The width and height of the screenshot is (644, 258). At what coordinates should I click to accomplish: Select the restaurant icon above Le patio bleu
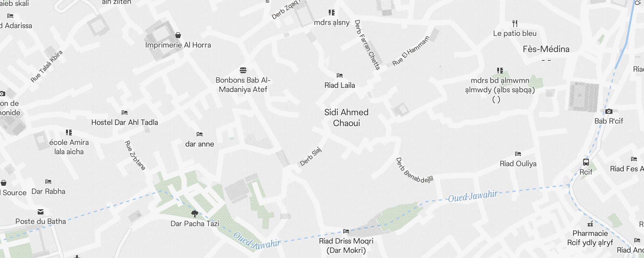(x=515, y=24)
